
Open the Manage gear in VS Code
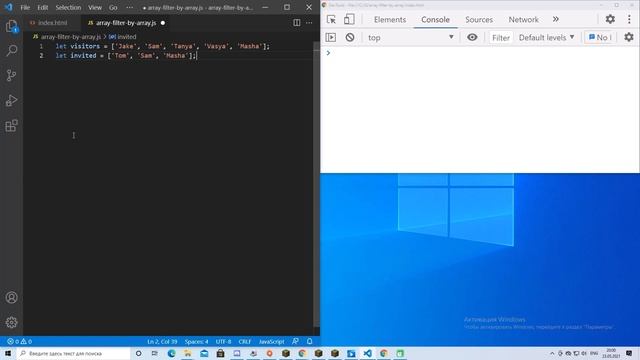(x=11, y=322)
